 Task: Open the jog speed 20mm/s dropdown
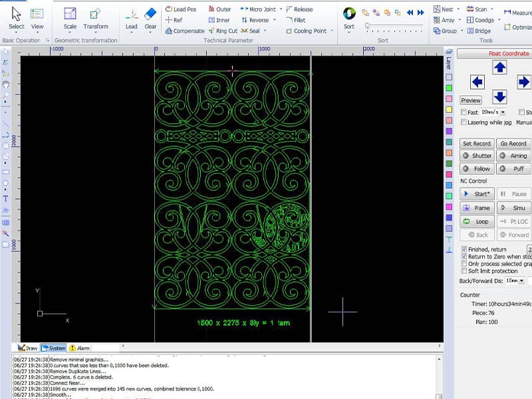pos(503,112)
